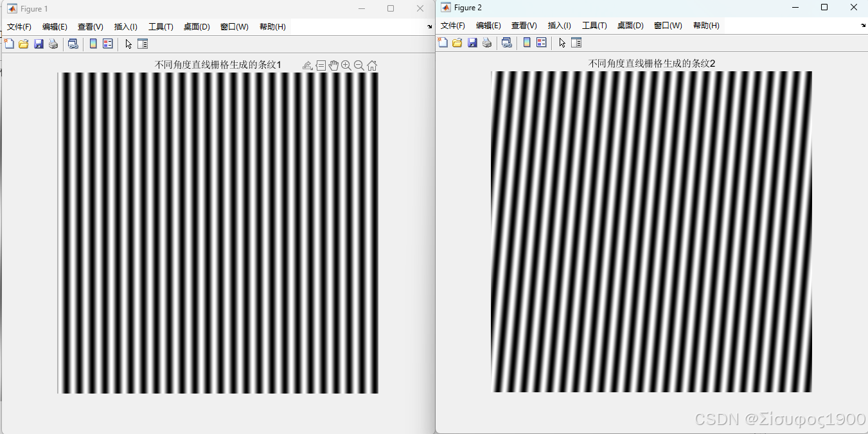Open 帮助(H) menu in Figure 2

(x=706, y=26)
